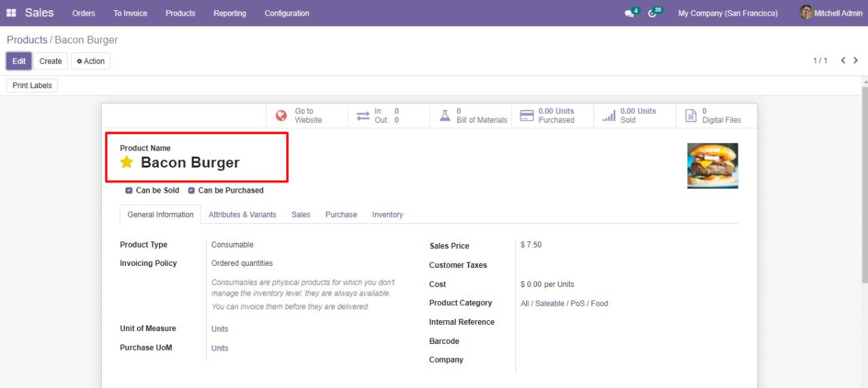Open the Orders menu

[84, 14]
